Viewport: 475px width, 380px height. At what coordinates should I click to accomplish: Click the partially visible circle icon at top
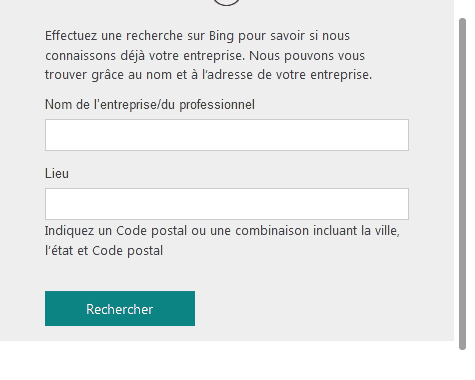tap(226, 2)
